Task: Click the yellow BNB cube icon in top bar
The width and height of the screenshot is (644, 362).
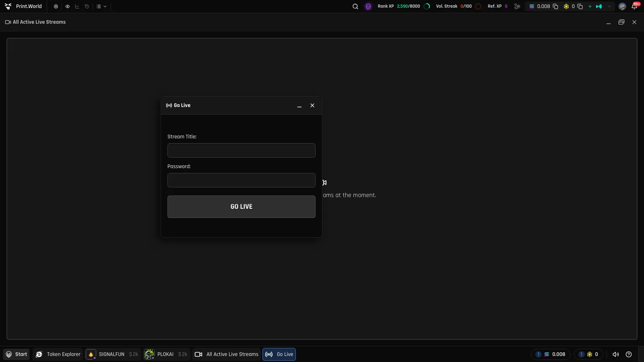Action: click(x=566, y=6)
